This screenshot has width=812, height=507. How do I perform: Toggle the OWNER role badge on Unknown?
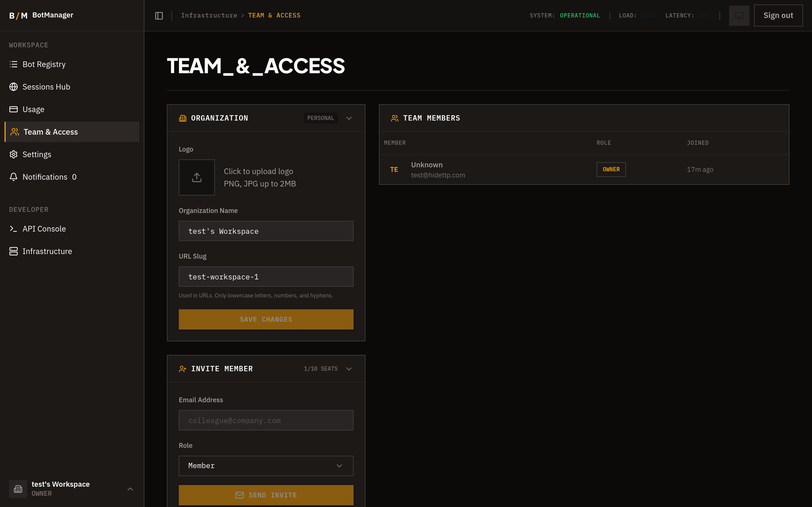click(611, 169)
